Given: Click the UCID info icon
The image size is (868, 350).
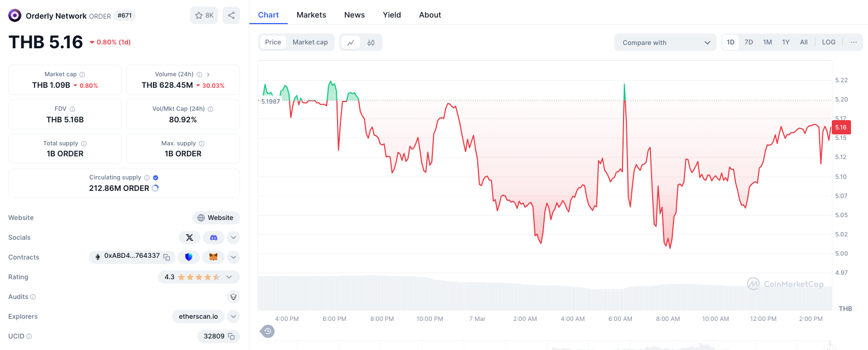Looking at the screenshot, I should pos(29,336).
